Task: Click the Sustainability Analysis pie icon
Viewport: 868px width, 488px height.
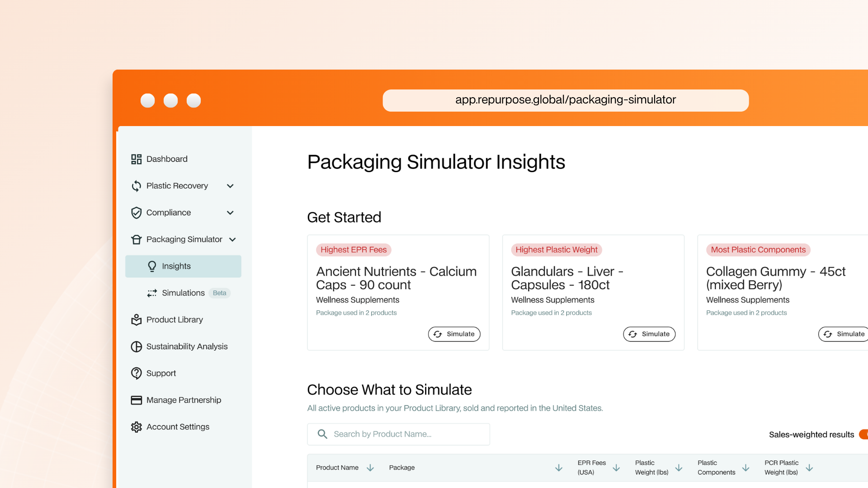Action: [136, 347]
